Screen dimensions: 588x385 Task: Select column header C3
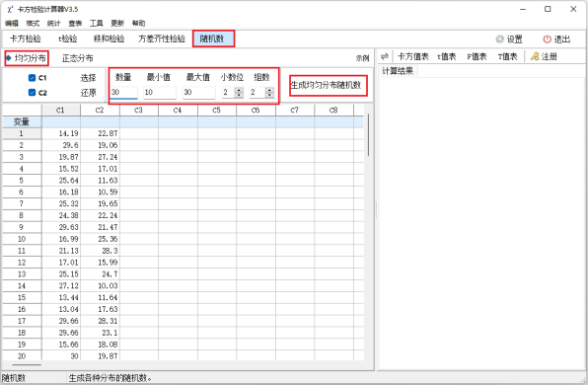pos(139,110)
